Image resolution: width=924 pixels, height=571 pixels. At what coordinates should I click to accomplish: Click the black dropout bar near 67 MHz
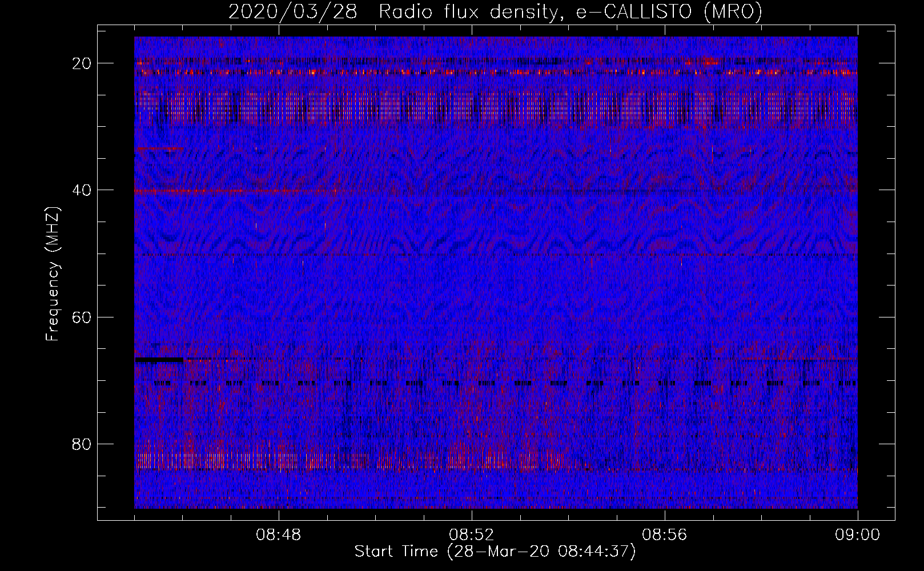pos(159,360)
